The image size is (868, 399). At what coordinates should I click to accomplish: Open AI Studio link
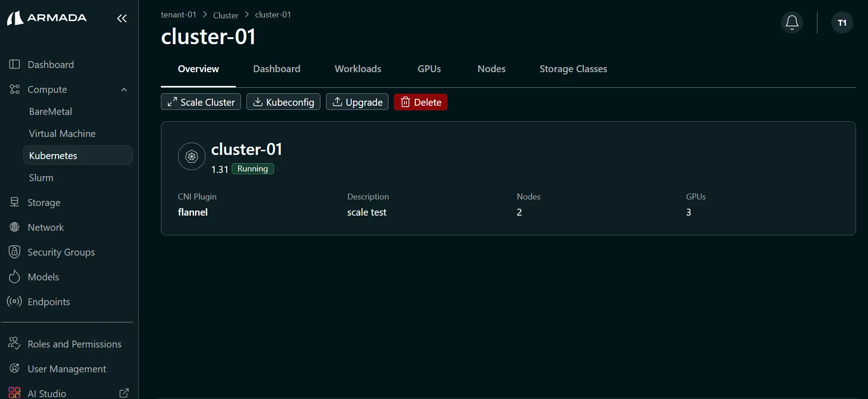[x=47, y=393]
